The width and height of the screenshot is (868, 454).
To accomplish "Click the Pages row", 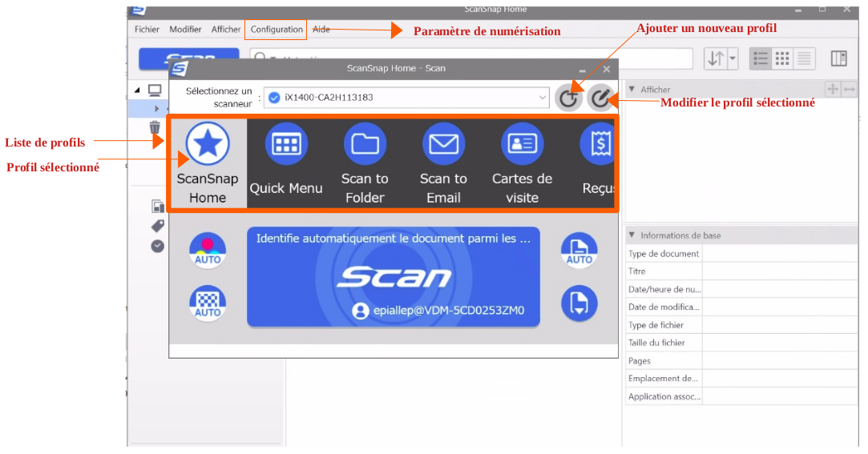I will pyautogui.click(x=741, y=360).
